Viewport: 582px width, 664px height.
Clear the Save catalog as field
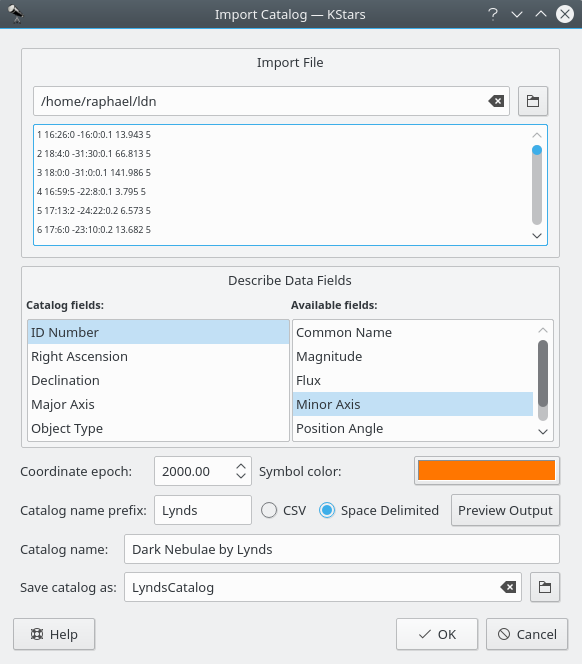click(508, 587)
